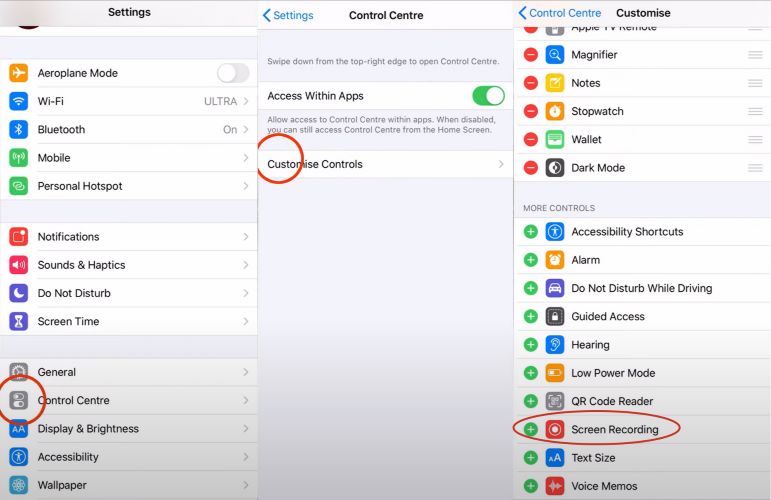This screenshot has height=500, width=771.
Task: Tap the Text Size icon
Action: [x=555, y=458]
